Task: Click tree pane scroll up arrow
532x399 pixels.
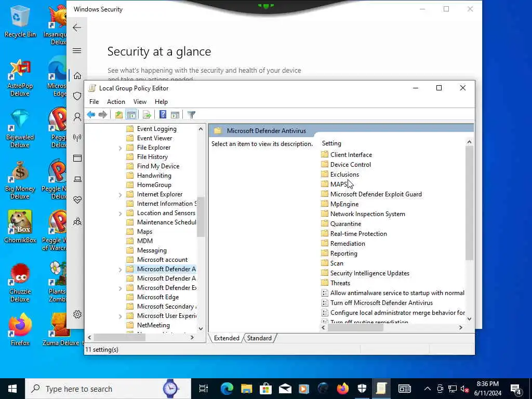Action: click(x=201, y=129)
